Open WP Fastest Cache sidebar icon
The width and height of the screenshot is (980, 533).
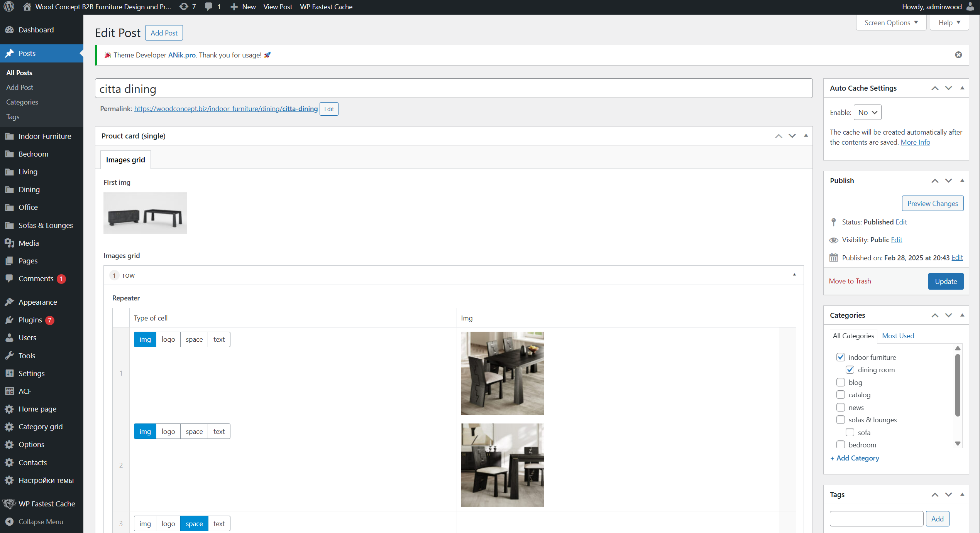coord(10,504)
